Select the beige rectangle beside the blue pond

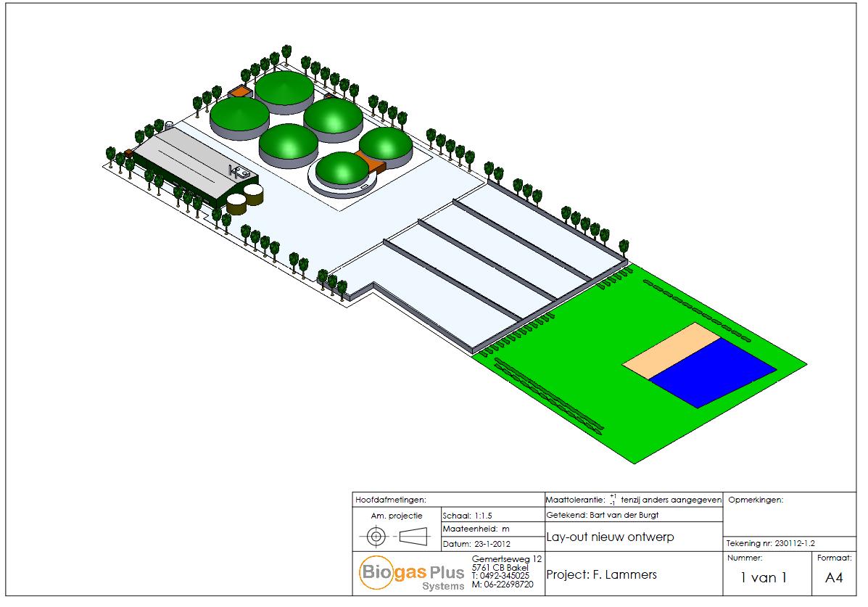click(671, 351)
